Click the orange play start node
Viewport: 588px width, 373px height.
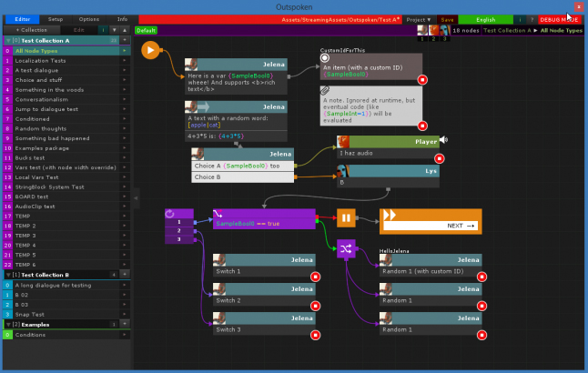[x=150, y=50]
